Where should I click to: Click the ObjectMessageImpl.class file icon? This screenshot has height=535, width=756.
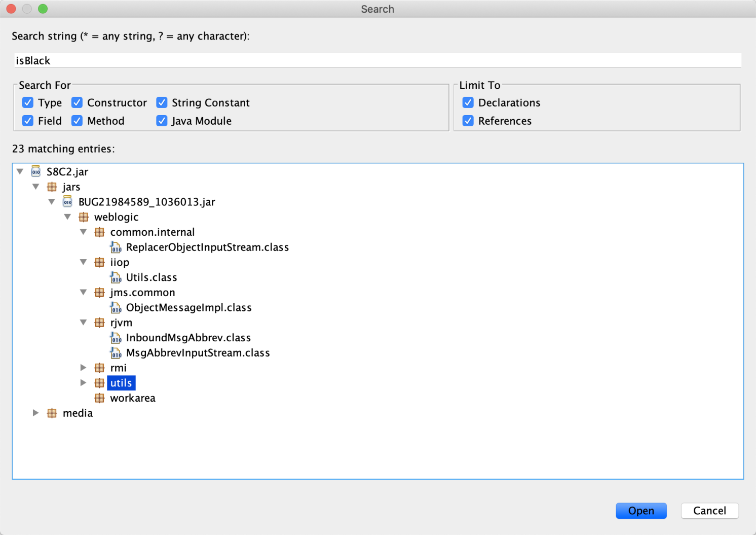[116, 307]
